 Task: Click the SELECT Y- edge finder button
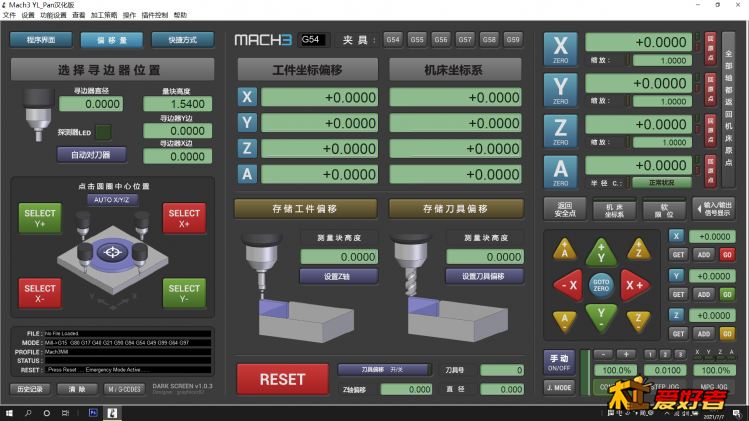(184, 293)
